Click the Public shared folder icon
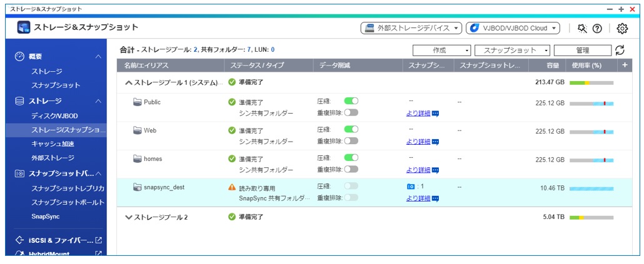Screen dimensions: 644x264 click(138, 102)
